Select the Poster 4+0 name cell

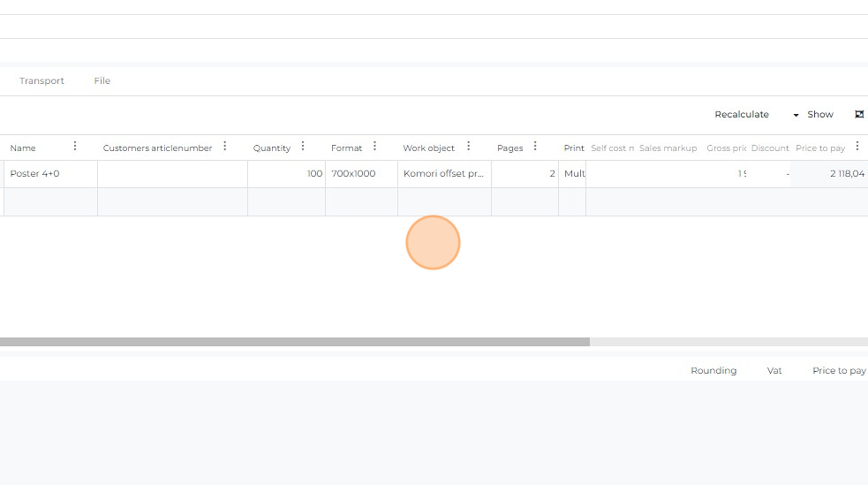click(x=50, y=174)
